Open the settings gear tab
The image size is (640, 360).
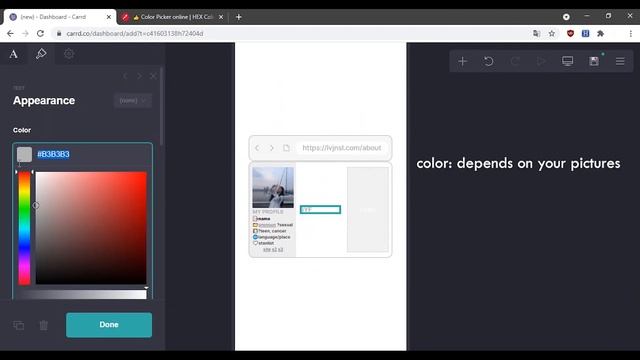point(69,54)
